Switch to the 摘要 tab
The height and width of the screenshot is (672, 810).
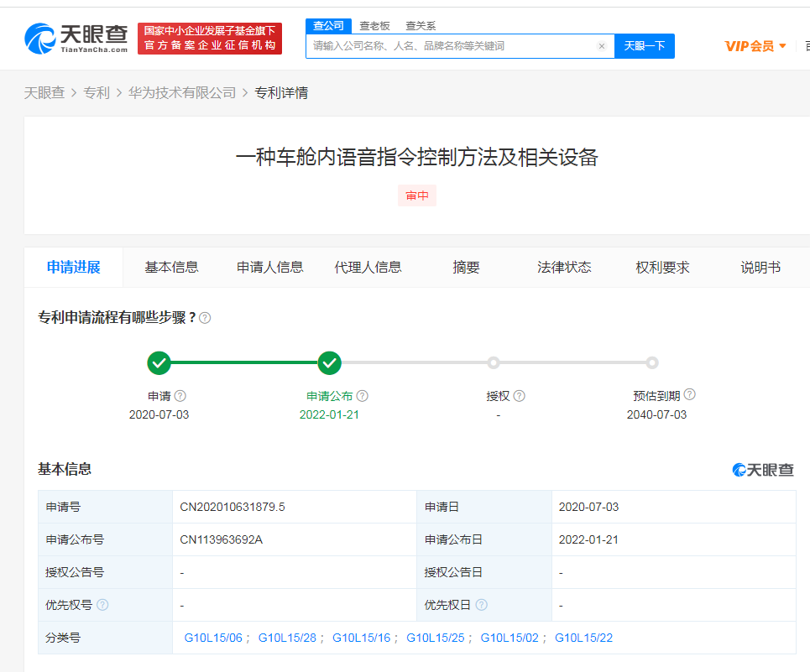466,268
